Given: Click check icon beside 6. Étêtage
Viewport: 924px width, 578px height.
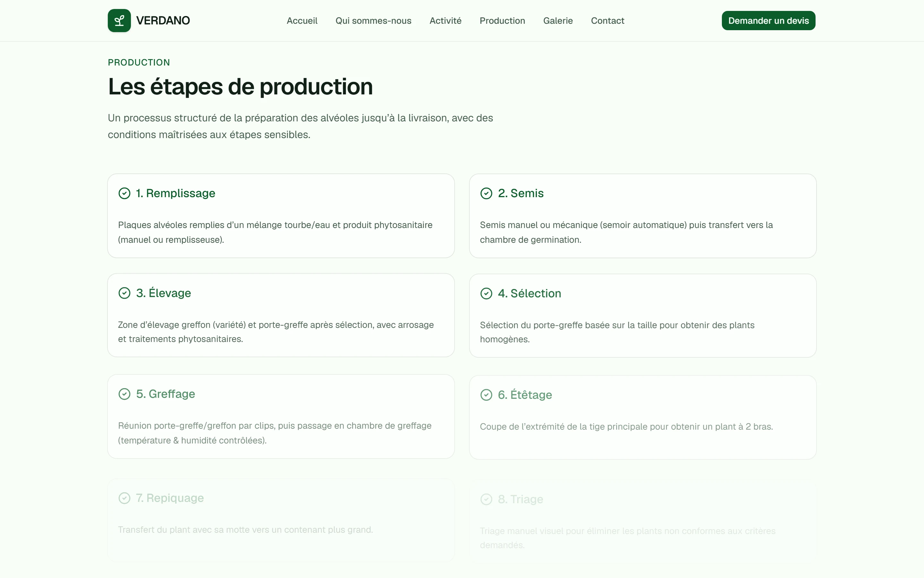Looking at the screenshot, I should [486, 395].
